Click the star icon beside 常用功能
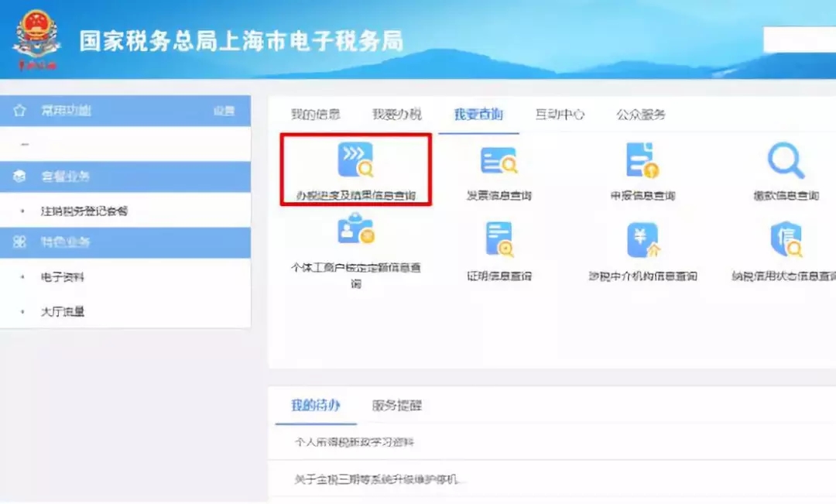 click(x=19, y=111)
